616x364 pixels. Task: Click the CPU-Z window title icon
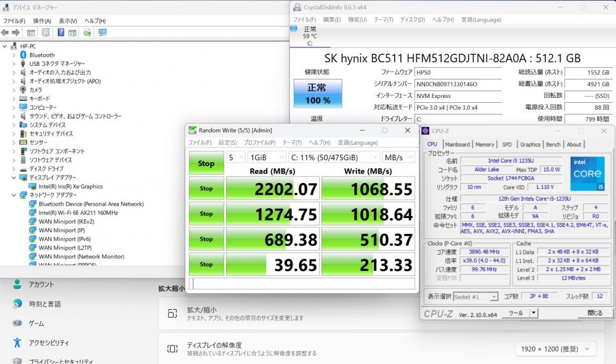point(426,131)
